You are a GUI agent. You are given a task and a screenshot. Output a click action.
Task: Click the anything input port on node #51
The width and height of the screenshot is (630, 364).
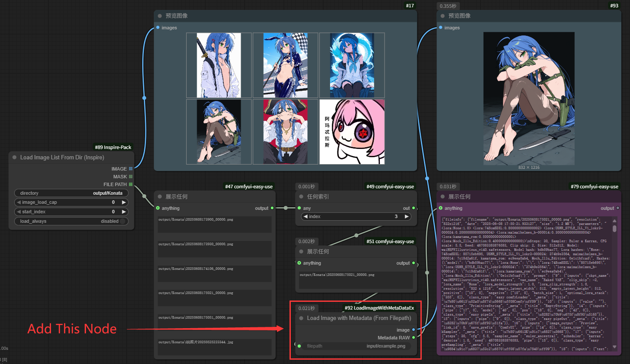(299, 263)
